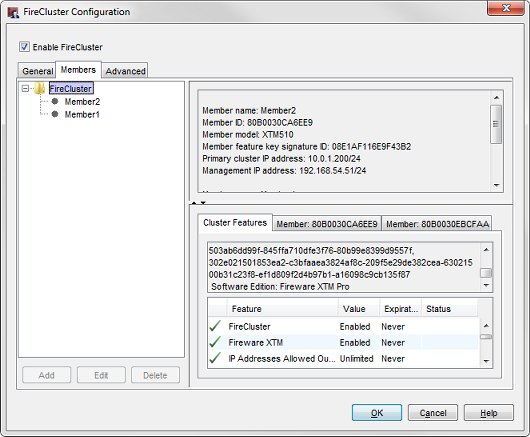Select the Members tab

tap(78, 70)
